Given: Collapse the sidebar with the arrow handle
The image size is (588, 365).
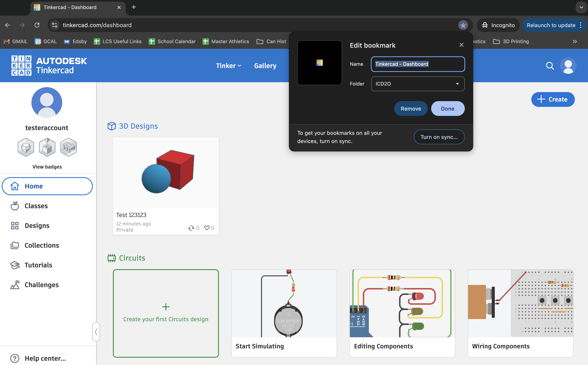Looking at the screenshot, I should [96, 332].
